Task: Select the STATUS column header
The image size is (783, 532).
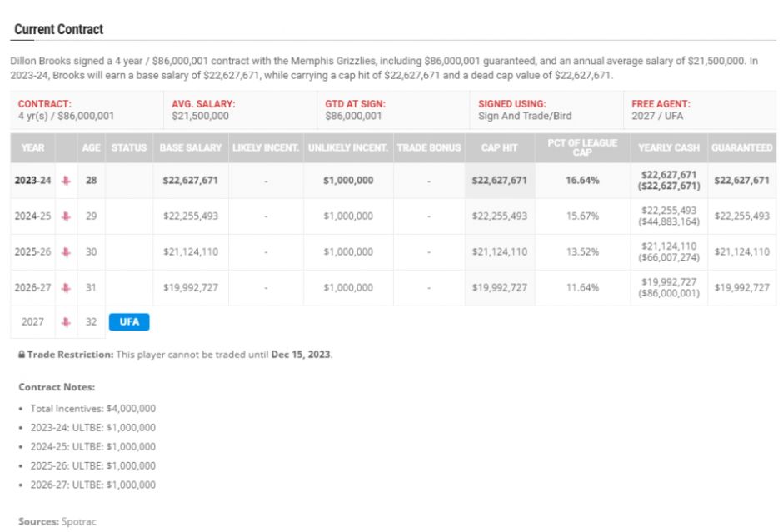Action: pyautogui.click(x=129, y=147)
